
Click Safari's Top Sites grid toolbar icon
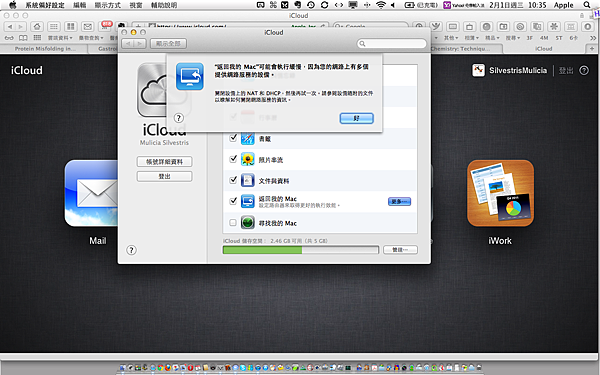click(x=71, y=26)
